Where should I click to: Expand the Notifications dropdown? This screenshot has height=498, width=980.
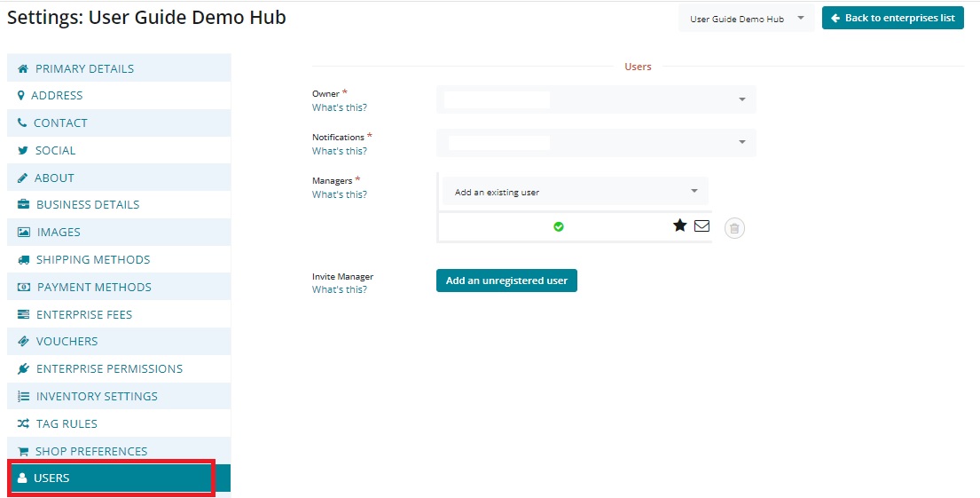coord(596,142)
